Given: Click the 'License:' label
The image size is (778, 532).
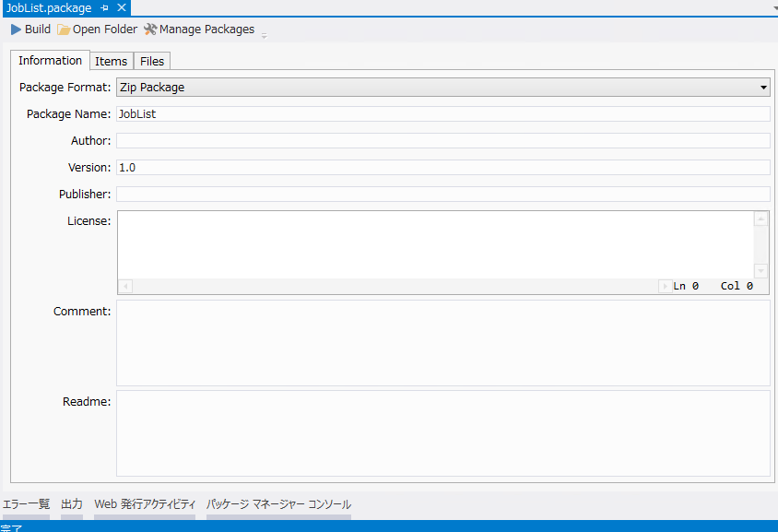Looking at the screenshot, I should 89,221.
